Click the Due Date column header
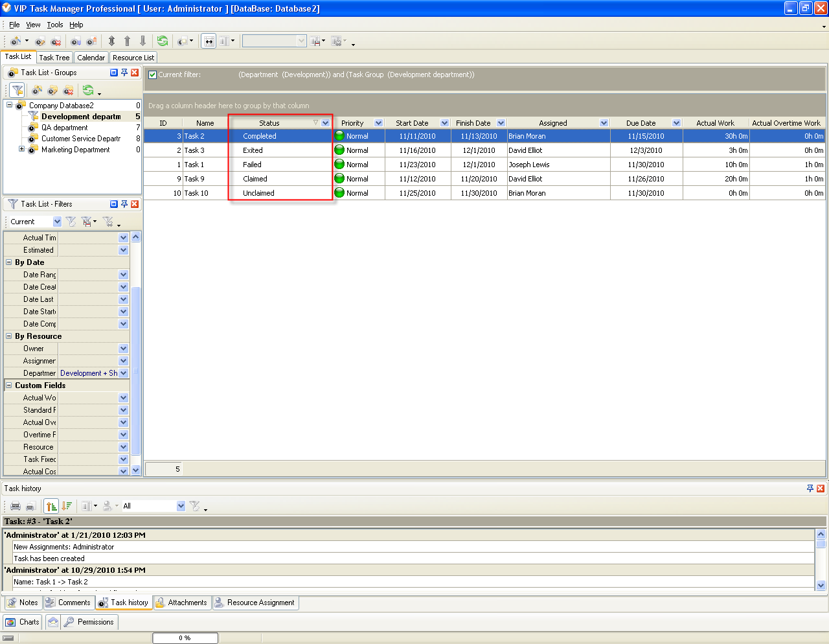This screenshot has width=829, height=644. [x=640, y=123]
